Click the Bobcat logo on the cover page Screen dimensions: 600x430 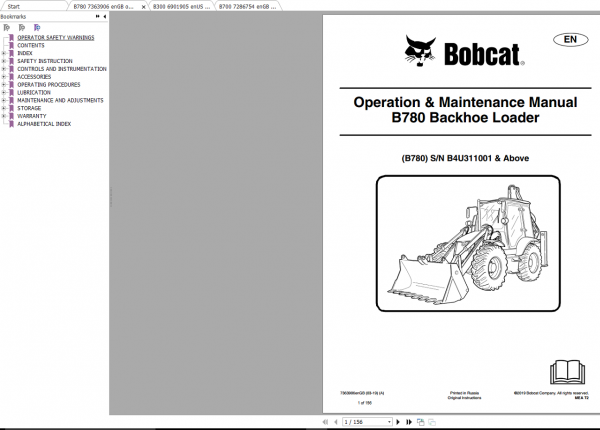pyautogui.click(x=465, y=52)
